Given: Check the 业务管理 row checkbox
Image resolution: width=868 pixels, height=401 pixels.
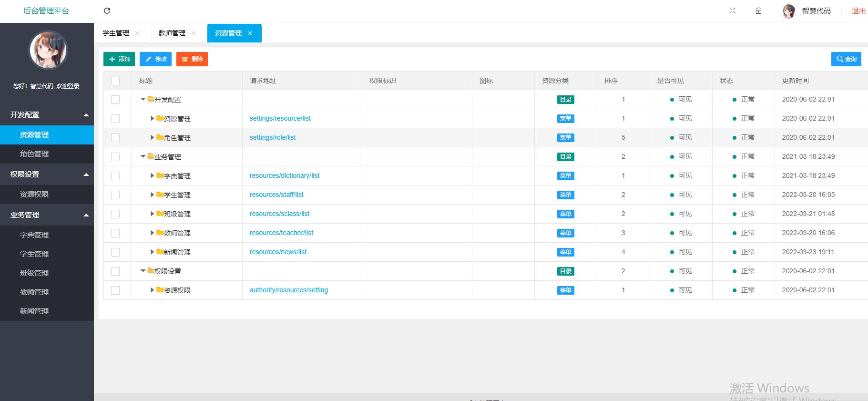Looking at the screenshot, I should point(115,157).
